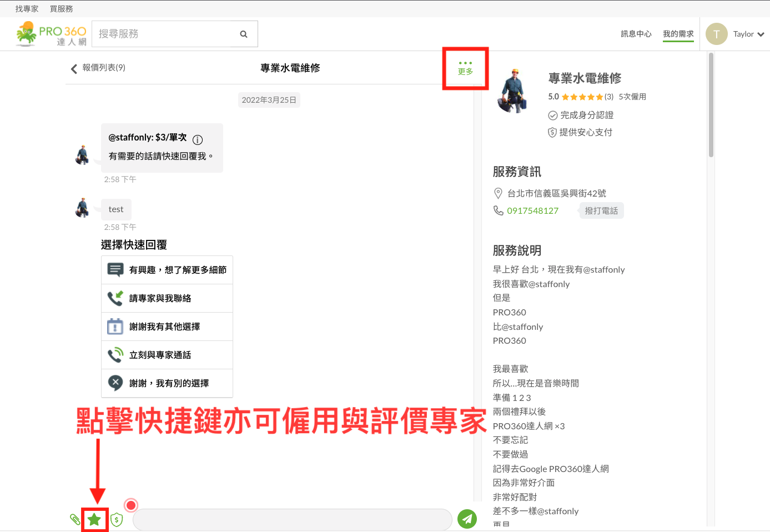This screenshot has width=770, height=532.
Task: Click the ringing phone icon
Action: pos(115,355)
